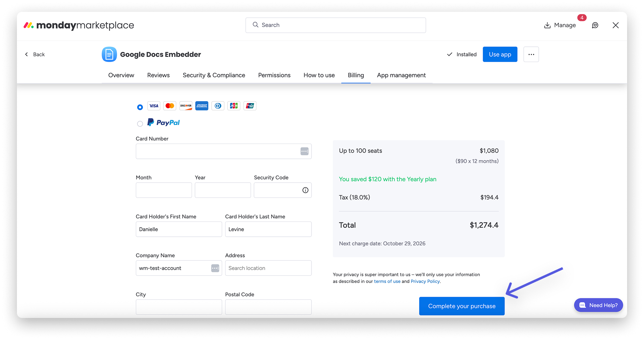Open the Privacy Policy link
This screenshot has width=644, height=340.
tap(425, 281)
